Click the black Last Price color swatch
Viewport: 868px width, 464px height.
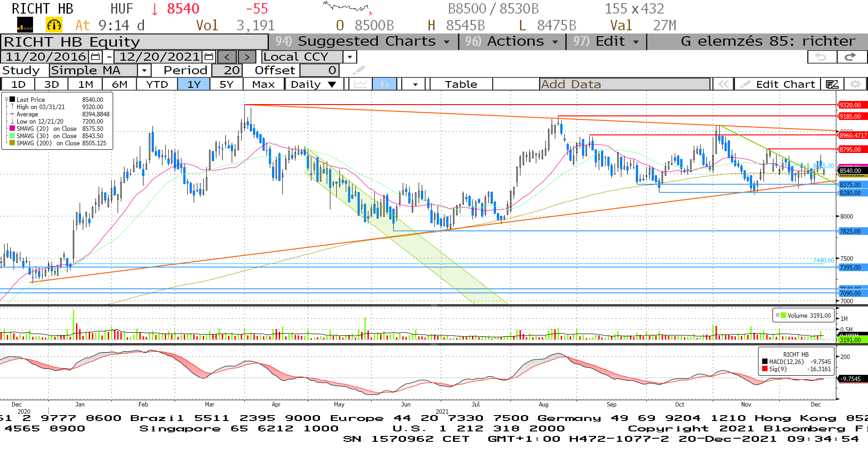pos(13,100)
